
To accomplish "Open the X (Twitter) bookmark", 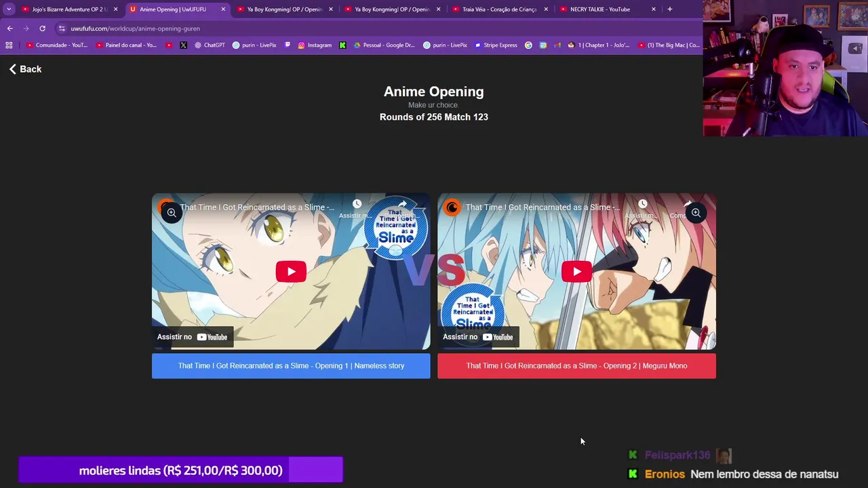I will (x=184, y=45).
